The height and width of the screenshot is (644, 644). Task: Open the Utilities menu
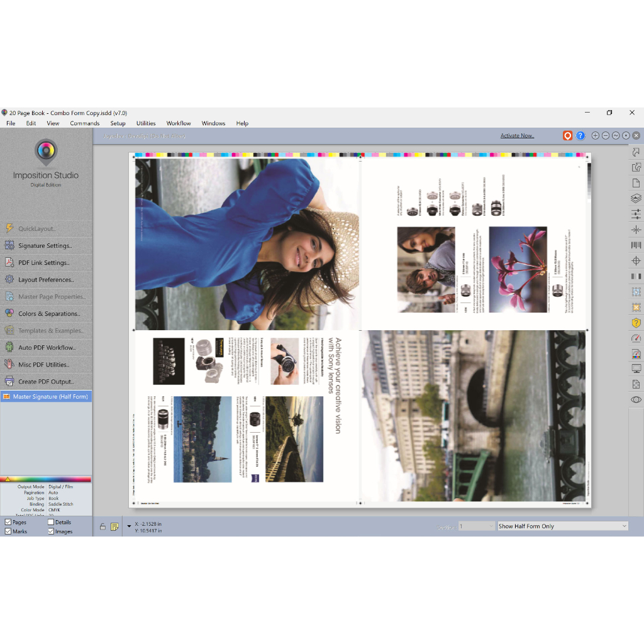click(x=146, y=123)
